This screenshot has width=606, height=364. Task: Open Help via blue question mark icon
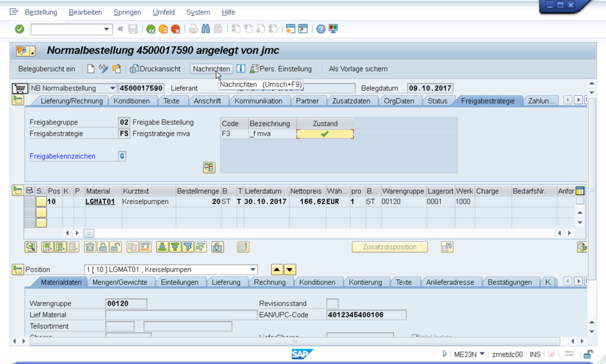pyautogui.click(x=321, y=29)
